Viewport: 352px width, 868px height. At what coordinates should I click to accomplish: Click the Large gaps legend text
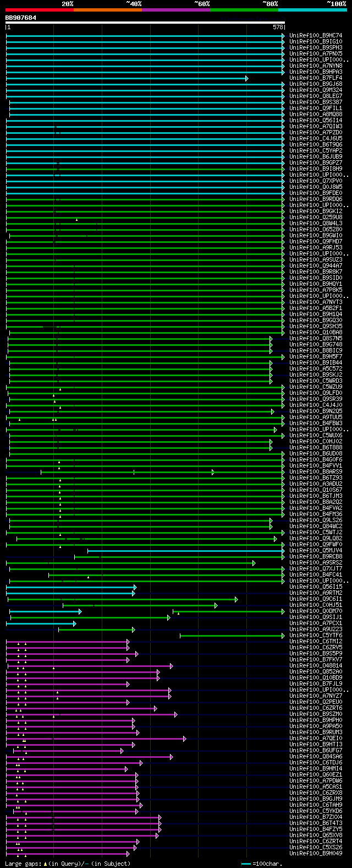tap(68, 864)
